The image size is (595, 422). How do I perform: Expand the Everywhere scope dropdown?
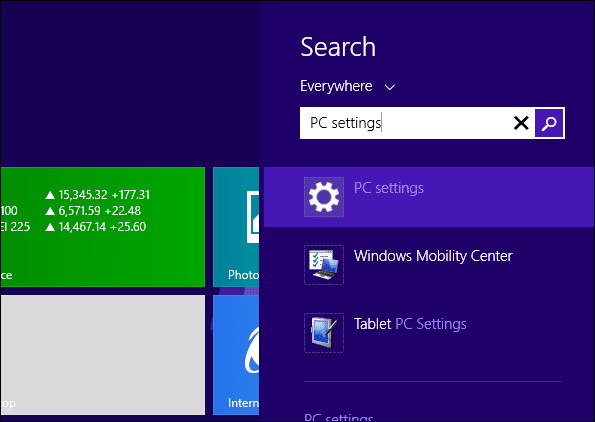click(348, 87)
